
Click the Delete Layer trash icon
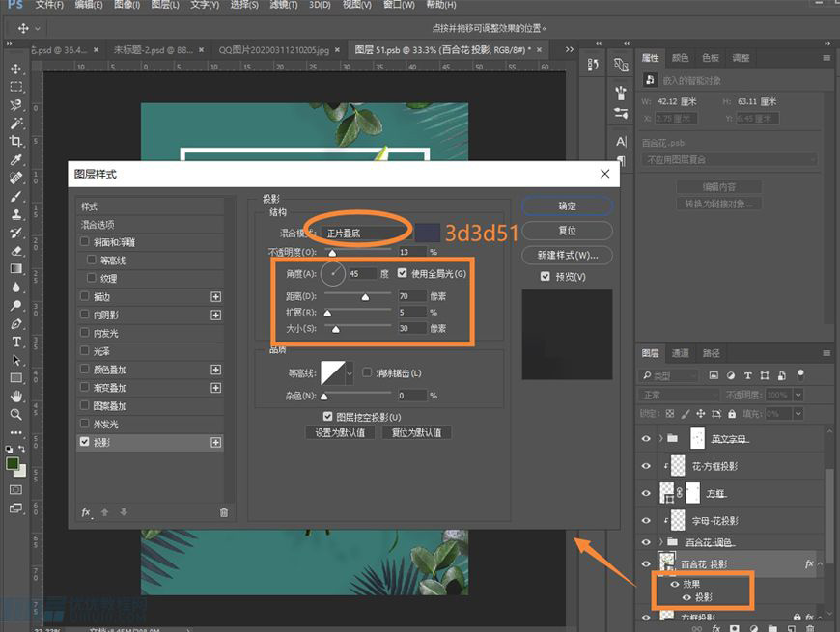click(x=810, y=628)
